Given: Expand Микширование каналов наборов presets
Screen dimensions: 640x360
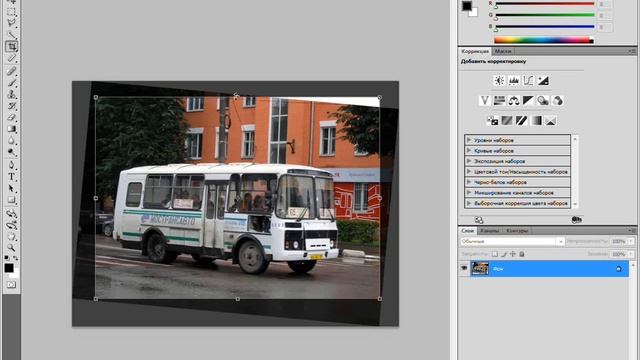Looking at the screenshot, I should (469, 192).
